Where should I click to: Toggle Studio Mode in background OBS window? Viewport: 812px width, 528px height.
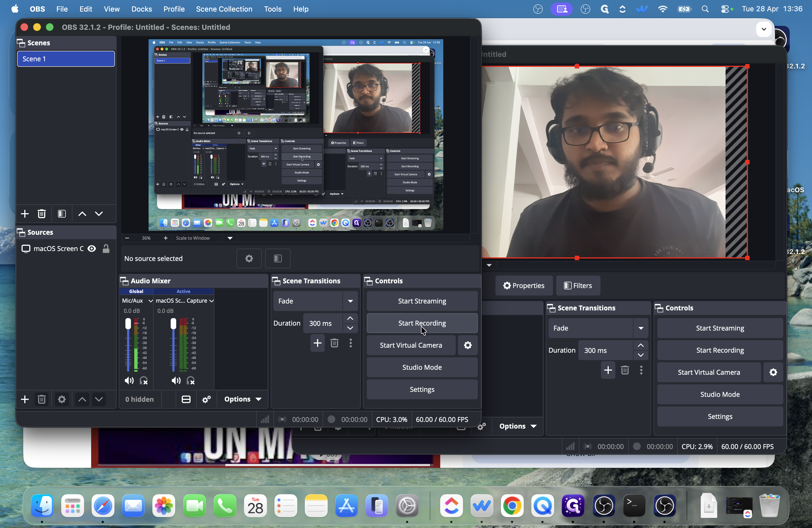pos(720,394)
